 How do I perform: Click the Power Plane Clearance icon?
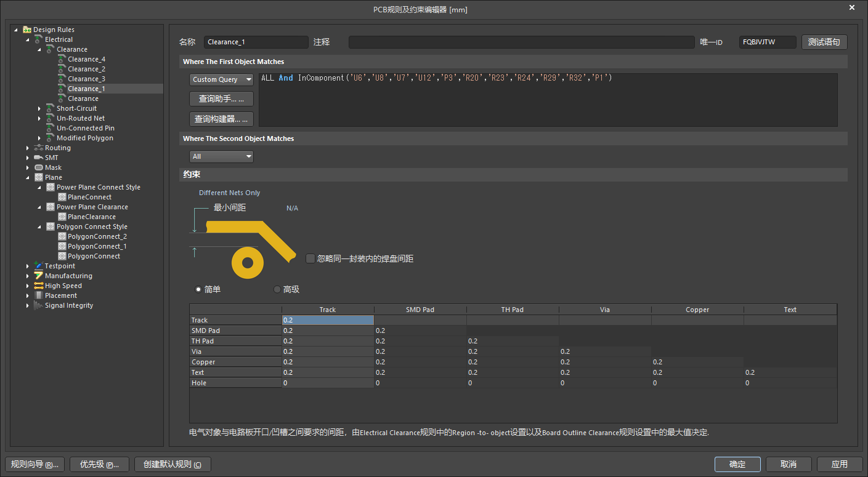pos(51,207)
